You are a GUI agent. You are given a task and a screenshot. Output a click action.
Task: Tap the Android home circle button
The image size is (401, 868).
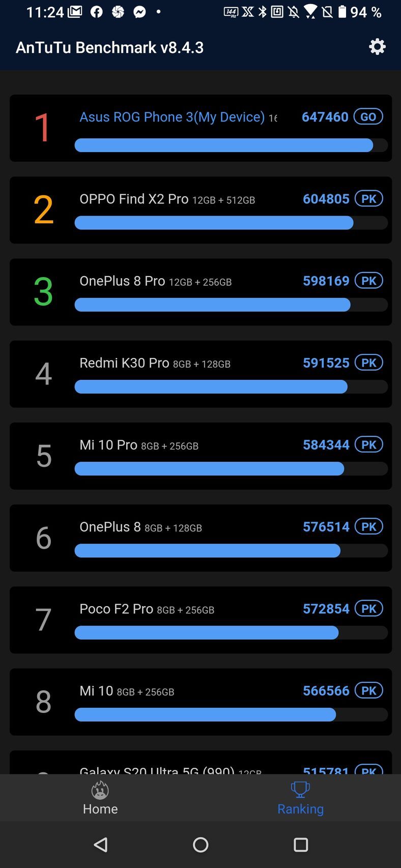[x=200, y=845]
